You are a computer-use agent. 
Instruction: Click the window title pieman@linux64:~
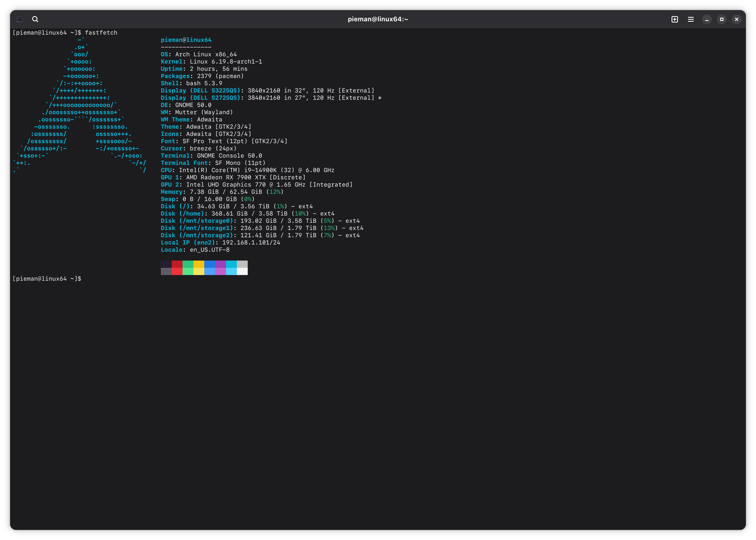point(378,19)
